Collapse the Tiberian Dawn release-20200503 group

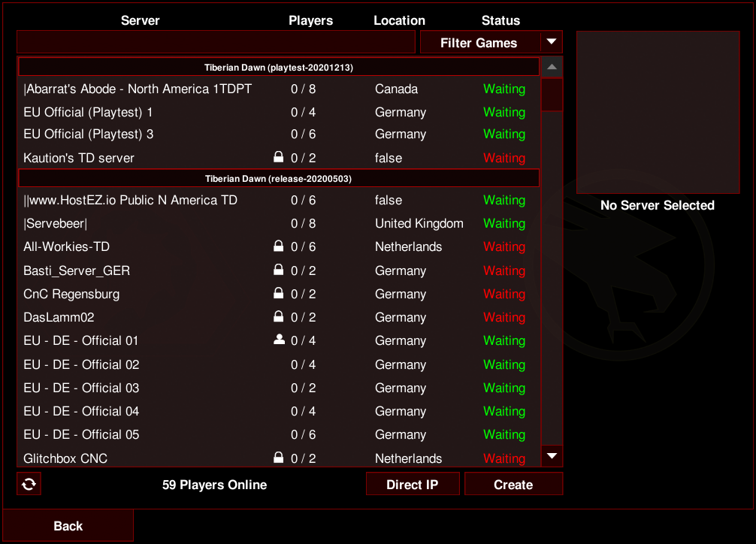pyautogui.click(x=279, y=178)
